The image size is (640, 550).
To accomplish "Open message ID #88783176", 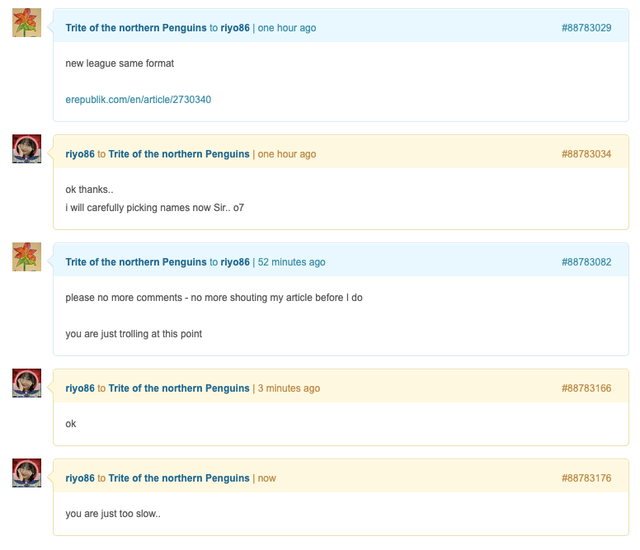I will point(586,478).
